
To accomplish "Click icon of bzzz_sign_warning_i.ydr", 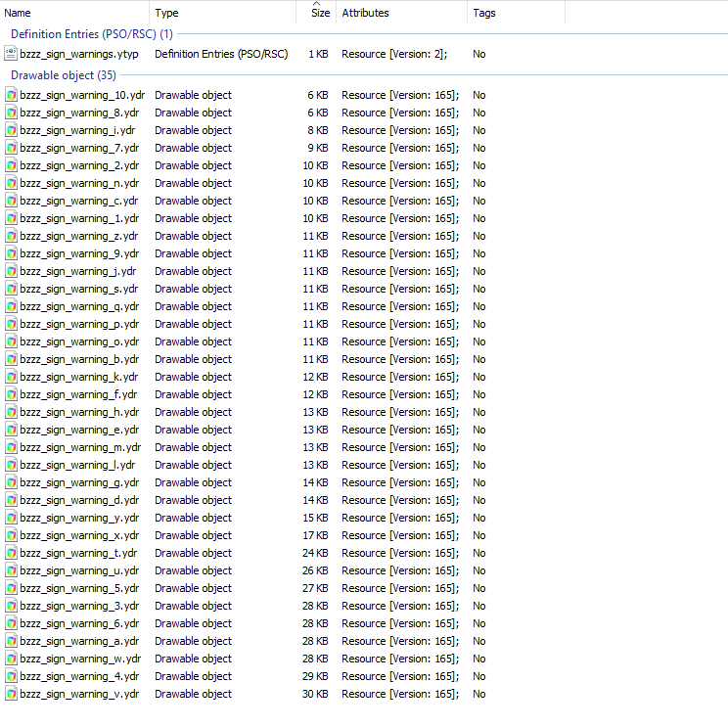I will click(11, 130).
